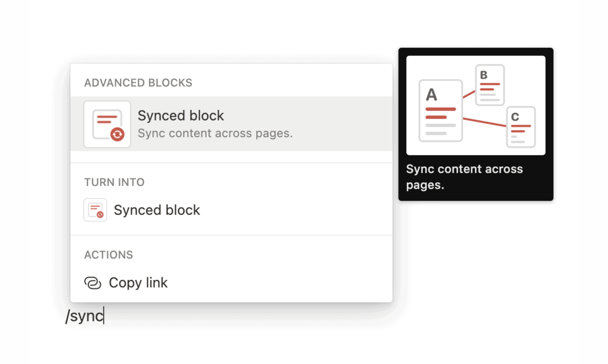
Task: Click the white caption in the dark preview card
Action: 464,177
